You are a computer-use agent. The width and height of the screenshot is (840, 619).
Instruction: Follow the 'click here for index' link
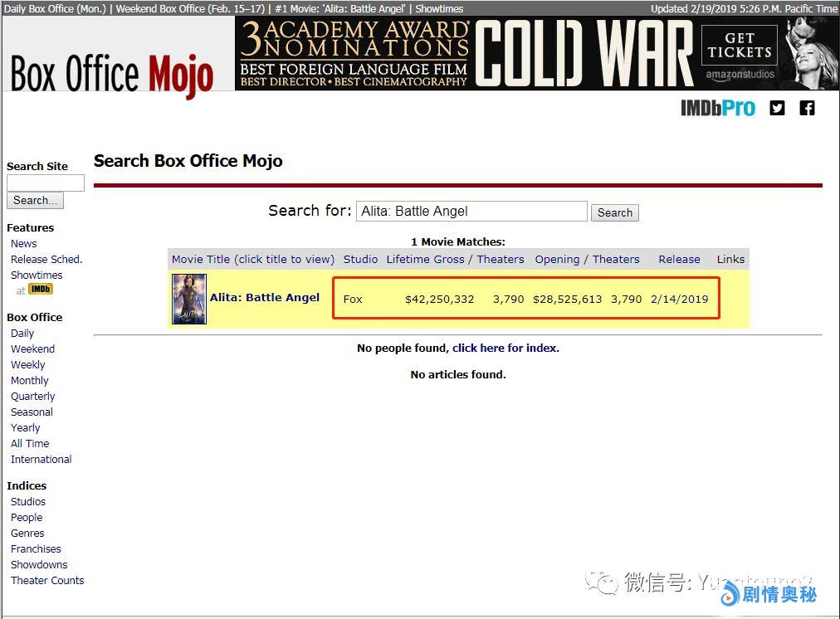pyautogui.click(x=504, y=348)
